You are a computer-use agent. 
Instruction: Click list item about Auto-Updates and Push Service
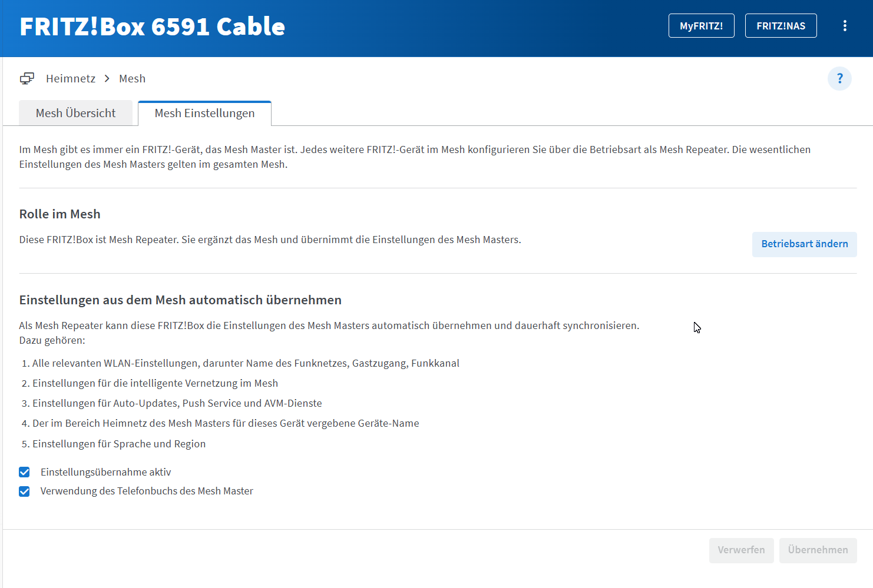177,403
